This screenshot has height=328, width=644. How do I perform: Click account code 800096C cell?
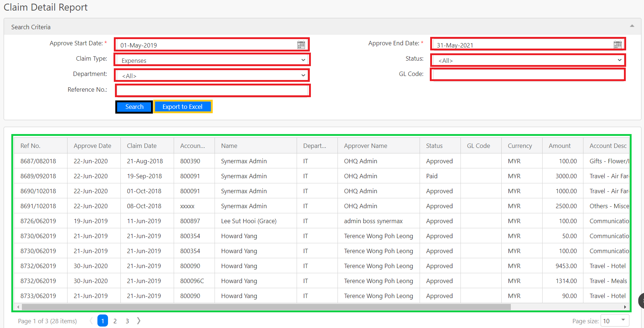[x=194, y=281]
